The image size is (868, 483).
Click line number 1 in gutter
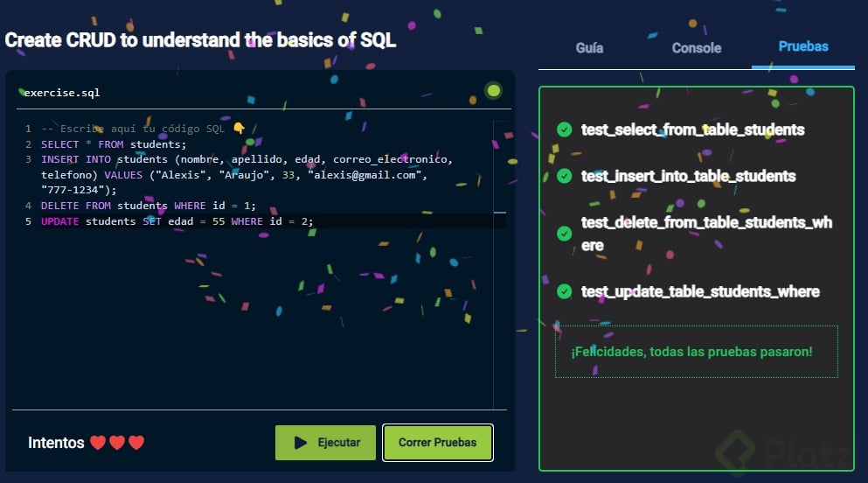click(28, 129)
